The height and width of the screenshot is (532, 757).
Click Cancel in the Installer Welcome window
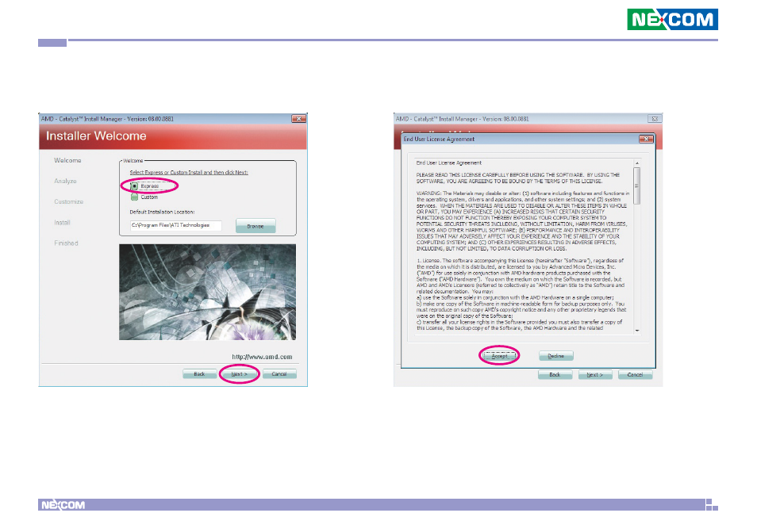279,373
